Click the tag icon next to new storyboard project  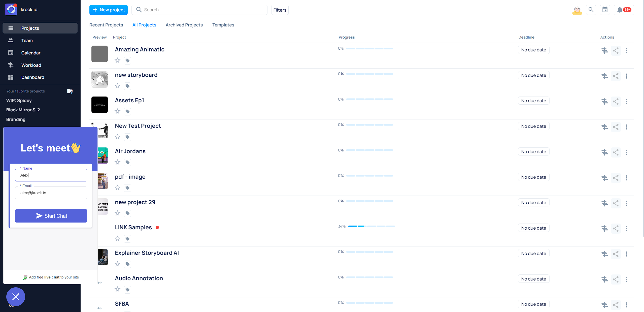127,86
